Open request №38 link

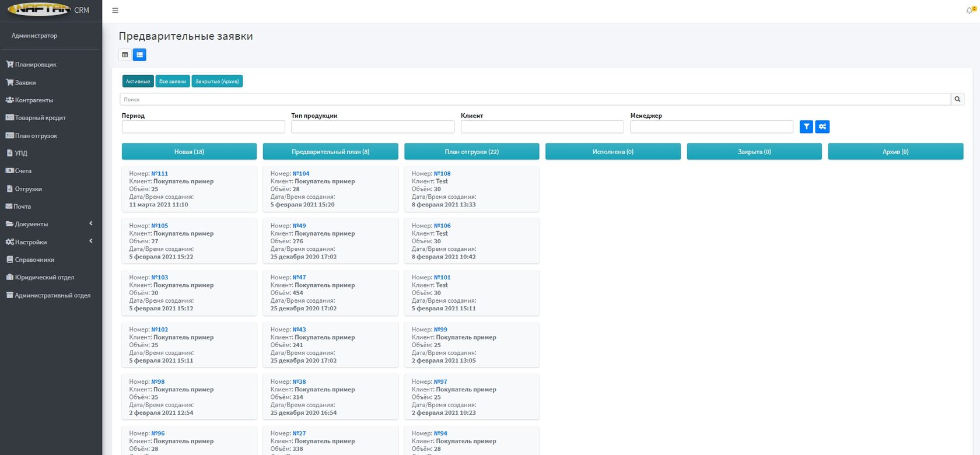299,382
